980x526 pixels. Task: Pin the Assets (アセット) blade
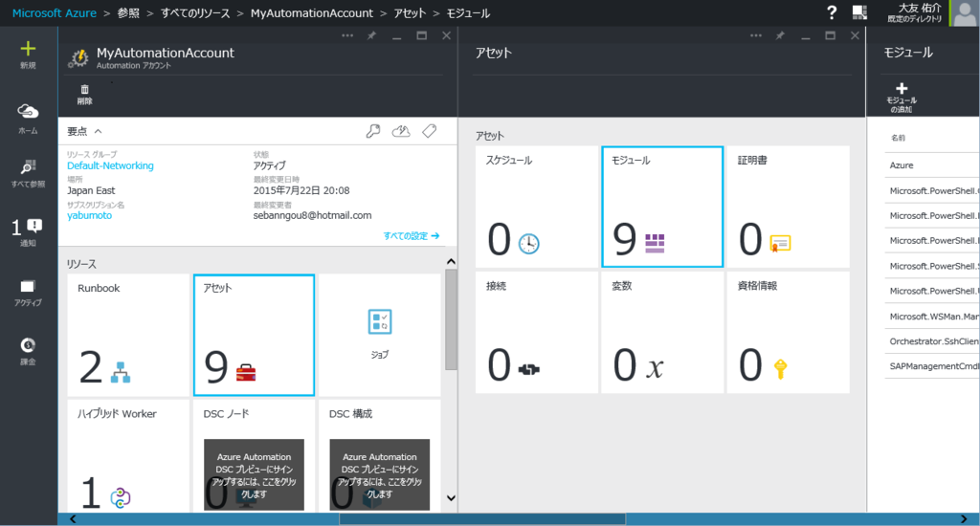780,35
